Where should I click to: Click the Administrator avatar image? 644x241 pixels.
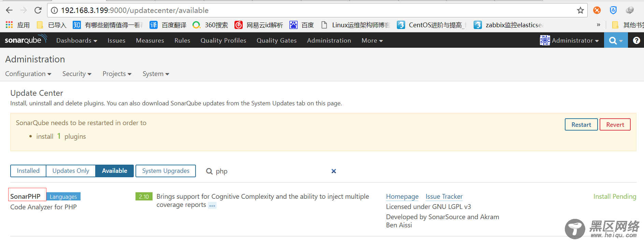point(545,40)
